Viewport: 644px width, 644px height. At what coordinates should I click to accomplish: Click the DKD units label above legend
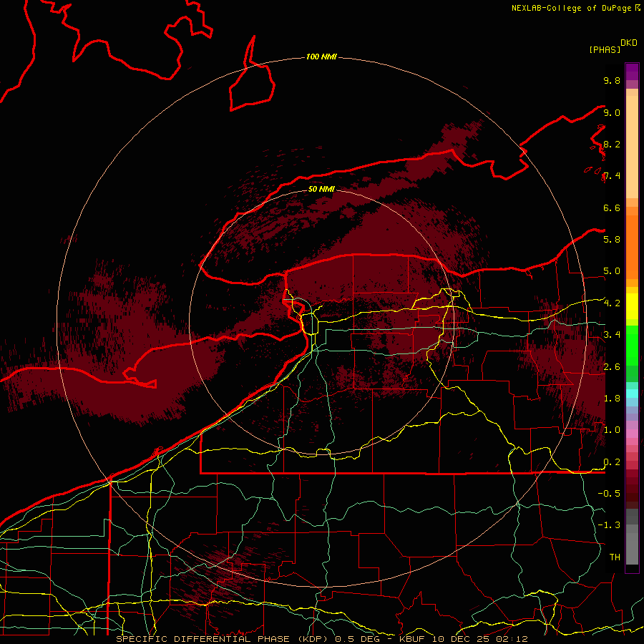(629, 43)
